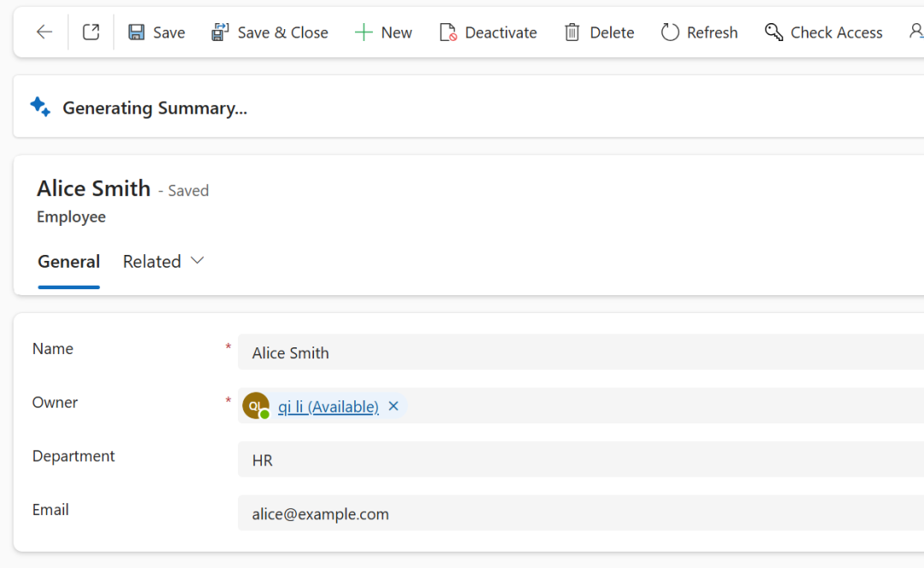
Task: Switch to the General tab
Action: [x=68, y=262]
